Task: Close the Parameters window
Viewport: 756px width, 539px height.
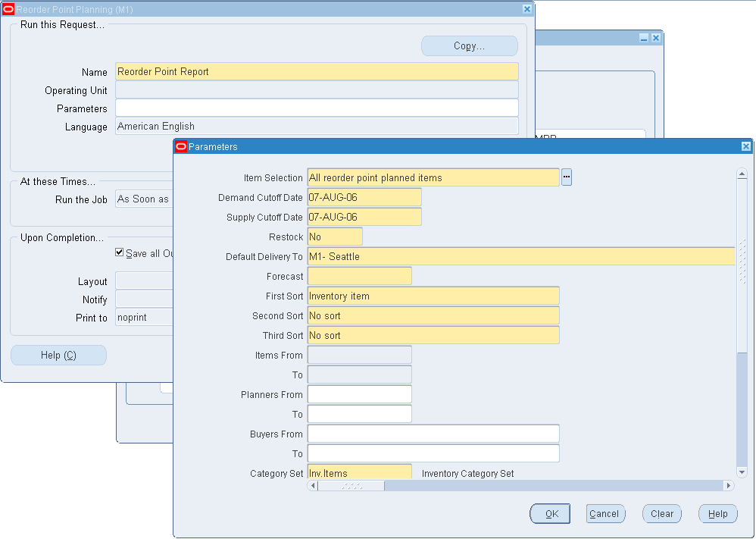Action: point(746,146)
